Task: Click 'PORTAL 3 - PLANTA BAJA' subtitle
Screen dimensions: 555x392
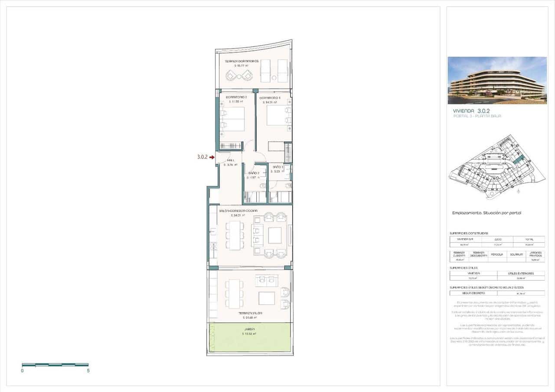Action: 477,117
